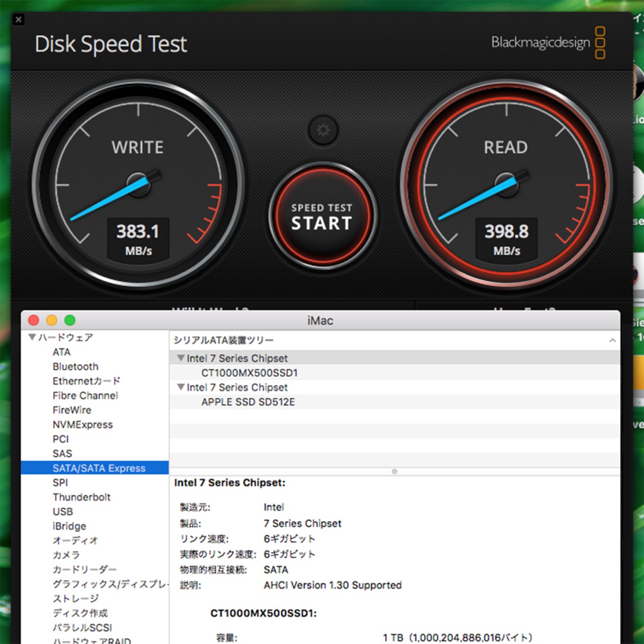Screen dimensions: 644x644
Task: Collapse the second Intel 7 Series Chipset entry
Action: pyautogui.click(x=181, y=387)
